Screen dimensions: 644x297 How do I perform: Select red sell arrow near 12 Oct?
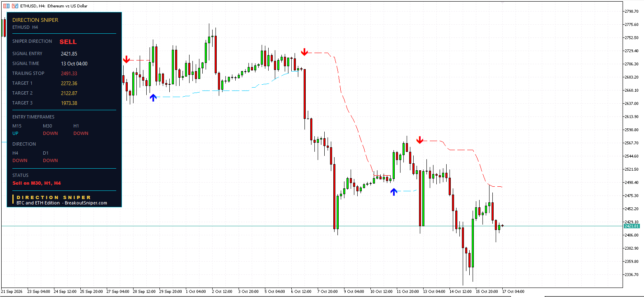[419, 140]
